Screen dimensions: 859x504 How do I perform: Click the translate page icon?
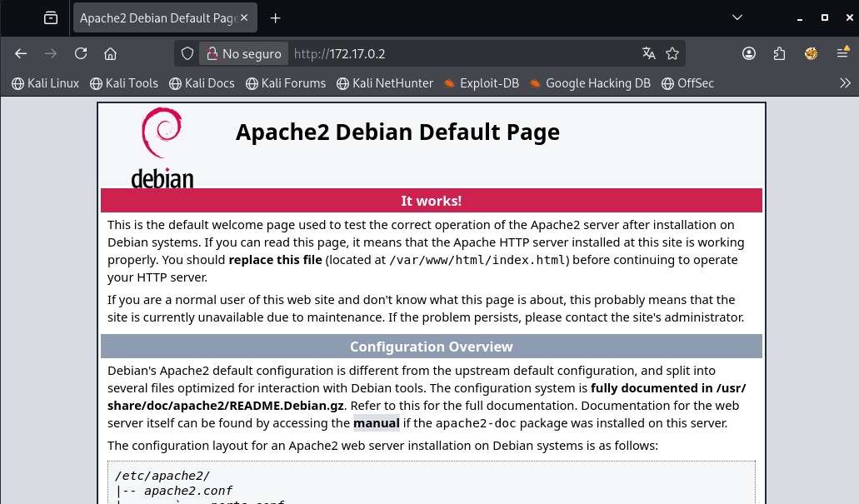pyautogui.click(x=649, y=54)
